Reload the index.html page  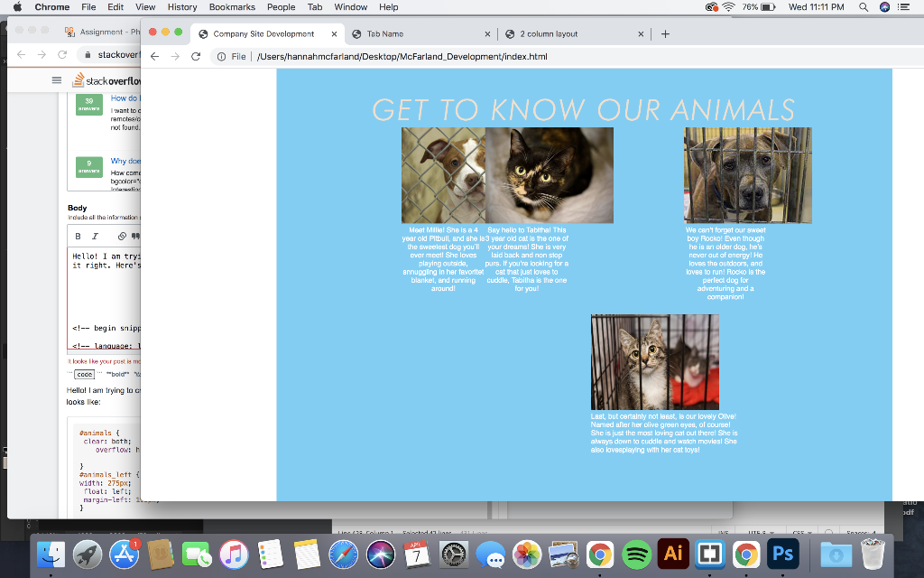(x=196, y=57)
